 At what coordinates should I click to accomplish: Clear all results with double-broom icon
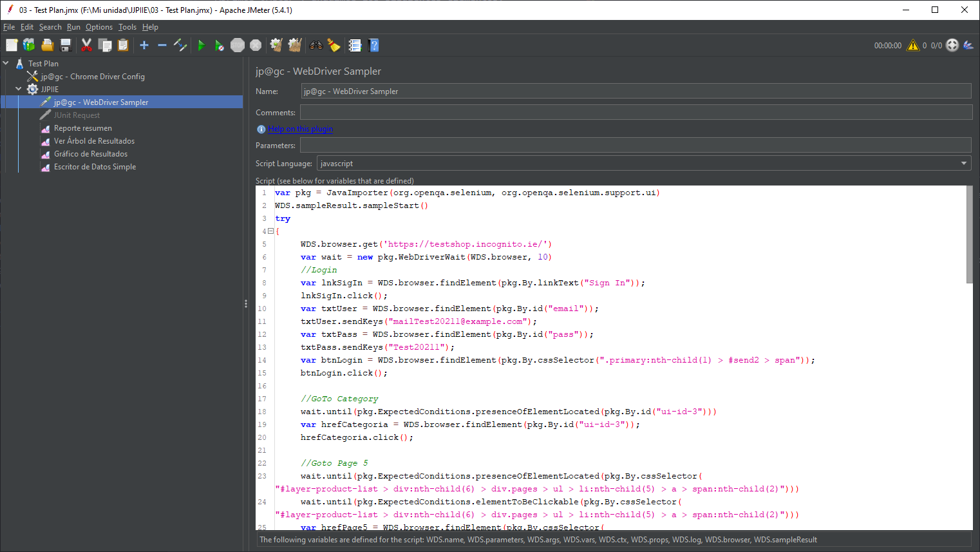point(295,45)
